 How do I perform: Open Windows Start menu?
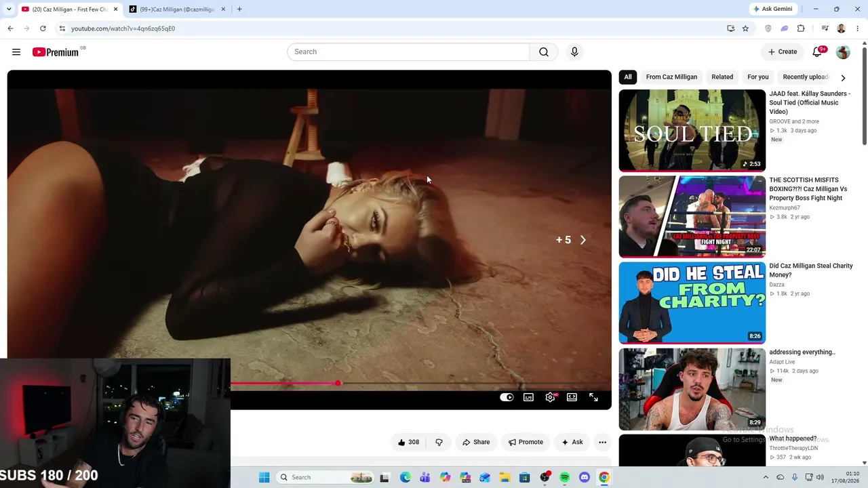(x=264, y=477)
